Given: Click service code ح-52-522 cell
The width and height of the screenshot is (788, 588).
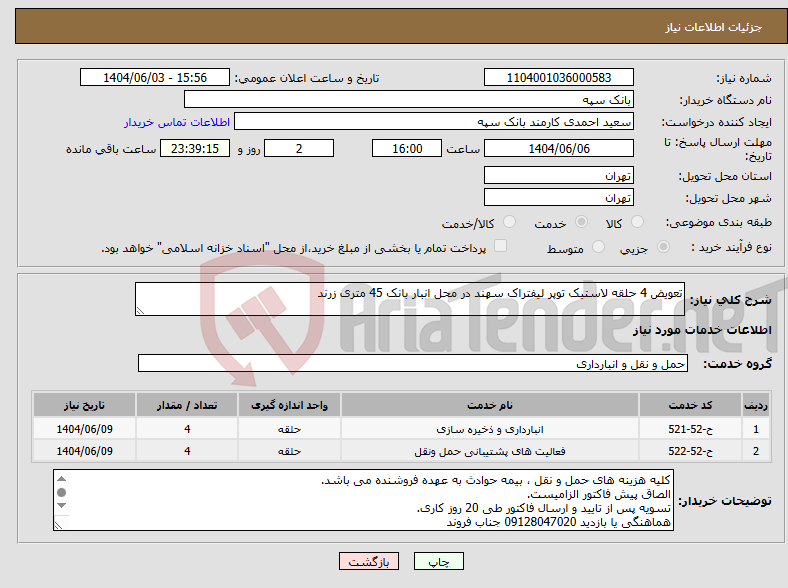Looking at the screenshot, I should [691, 451].
